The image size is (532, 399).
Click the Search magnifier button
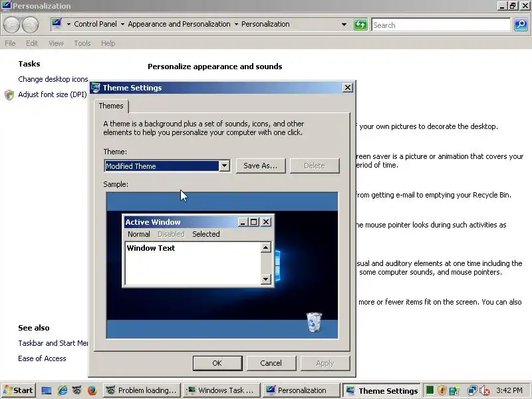click(x=521, y=25)
